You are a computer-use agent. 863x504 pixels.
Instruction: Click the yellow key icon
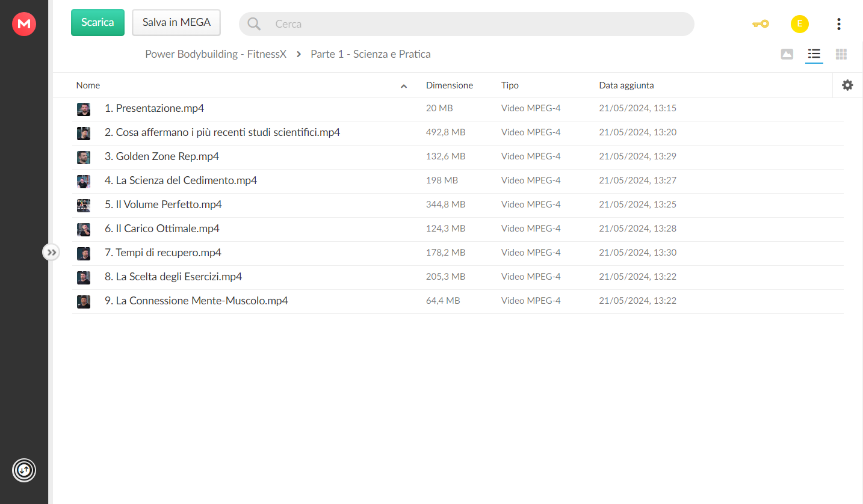[761, 24]
